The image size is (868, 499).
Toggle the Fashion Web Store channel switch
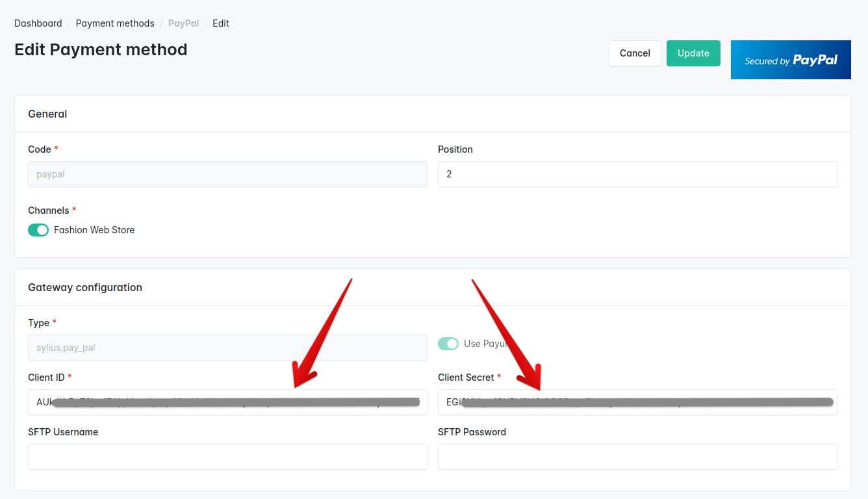tap(38, 230)
